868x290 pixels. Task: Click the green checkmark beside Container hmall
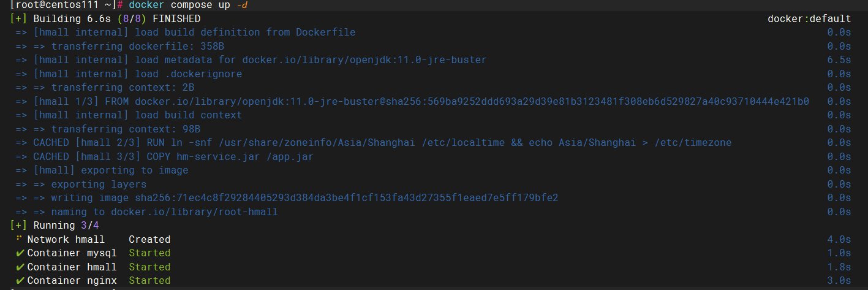coord(20,267)
